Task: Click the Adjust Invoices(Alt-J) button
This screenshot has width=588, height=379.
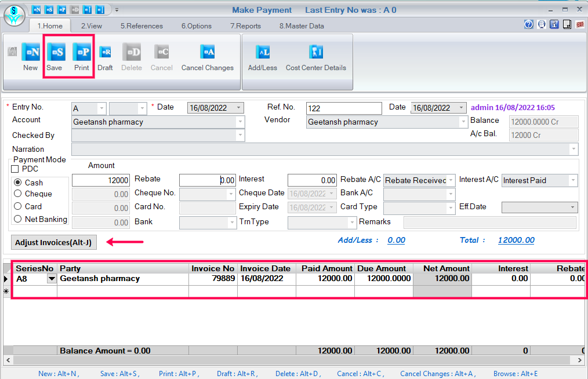Action: (53, 242)
